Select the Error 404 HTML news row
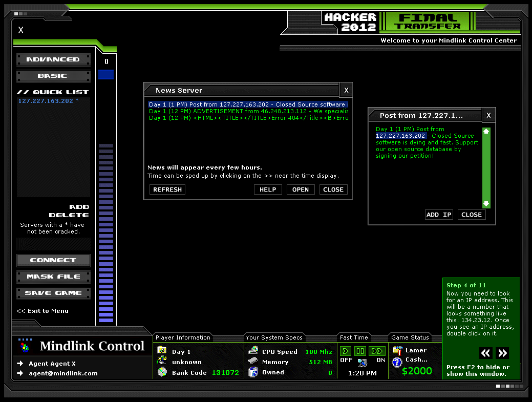The image size is (532, 402). click(x=248, y=118)
